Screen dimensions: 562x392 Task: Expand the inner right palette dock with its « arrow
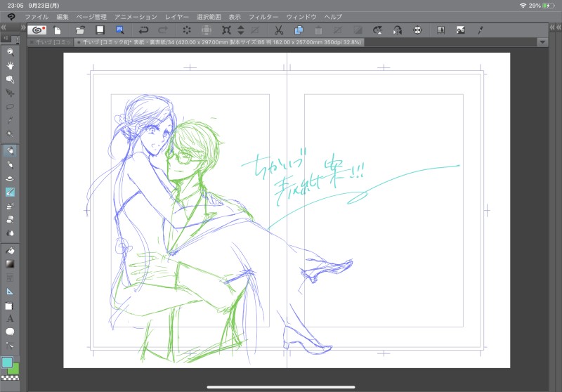tap(552, 27)
